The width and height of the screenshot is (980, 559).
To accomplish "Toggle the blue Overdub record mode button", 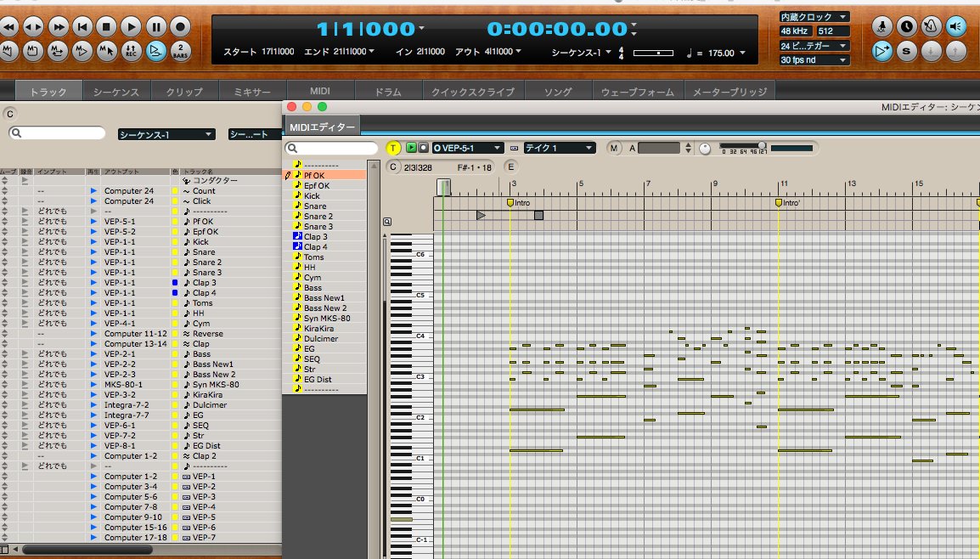I will (x=155, y=51).
